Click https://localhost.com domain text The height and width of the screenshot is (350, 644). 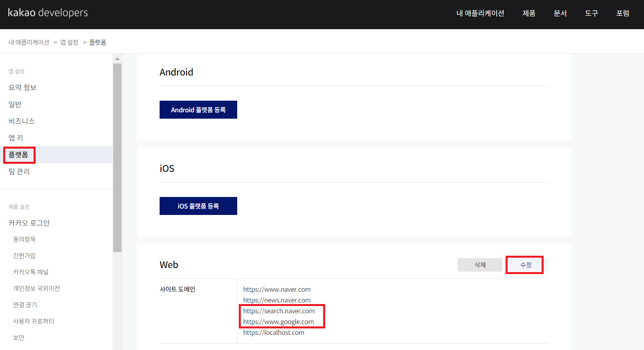(274, 332)
